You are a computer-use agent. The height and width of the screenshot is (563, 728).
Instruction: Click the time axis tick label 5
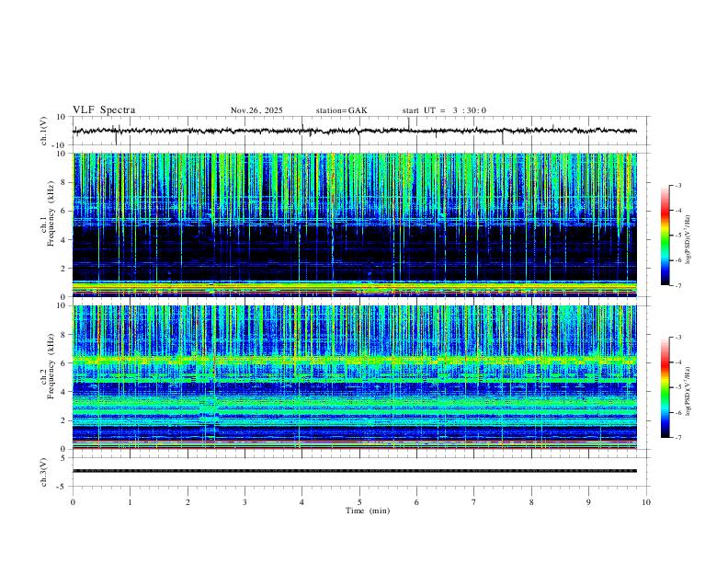click(x=359, y=502)
